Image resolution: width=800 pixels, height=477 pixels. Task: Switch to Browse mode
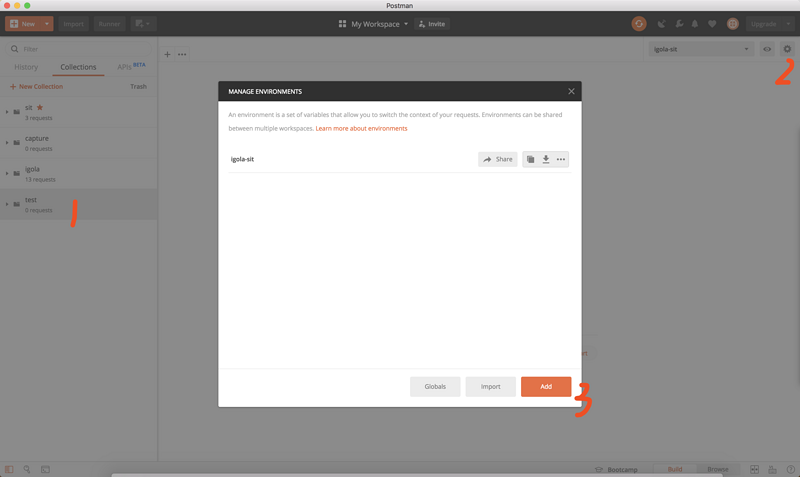(717, 469)
